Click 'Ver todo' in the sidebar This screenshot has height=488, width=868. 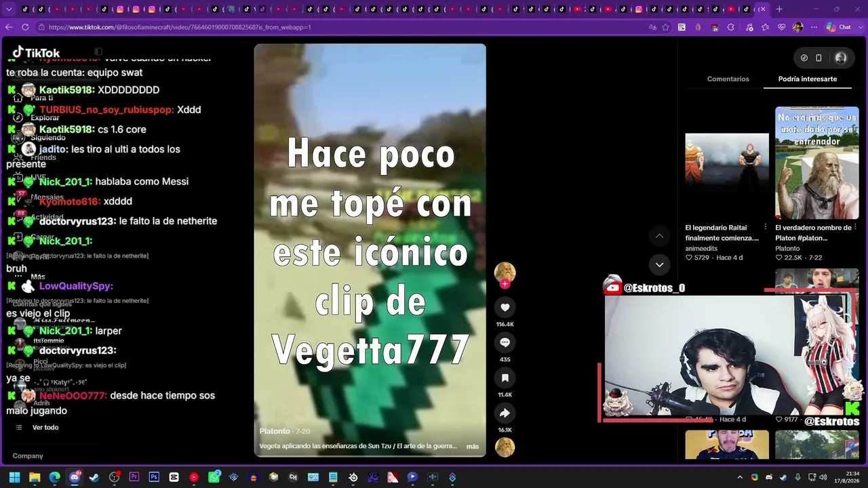45,428
